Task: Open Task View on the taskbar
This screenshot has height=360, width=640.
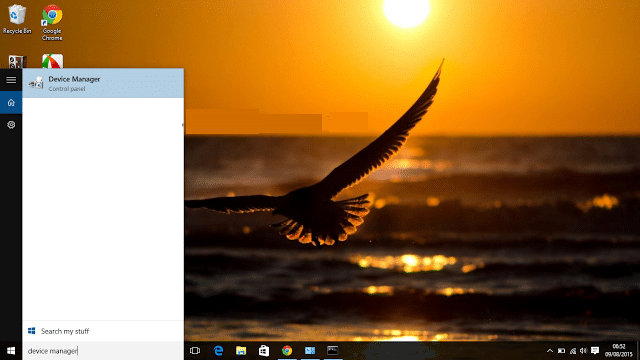Action: pyautogui.click(x=195, y=351)
